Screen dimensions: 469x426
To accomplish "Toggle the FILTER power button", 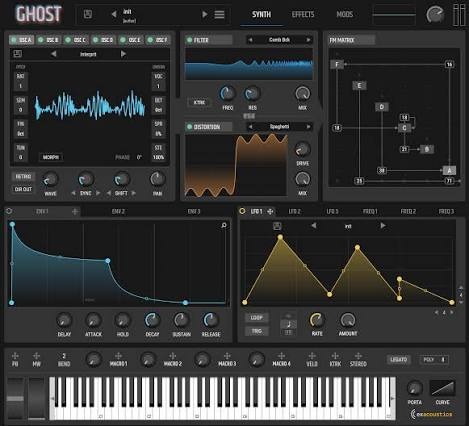I will tap(190, 40).
